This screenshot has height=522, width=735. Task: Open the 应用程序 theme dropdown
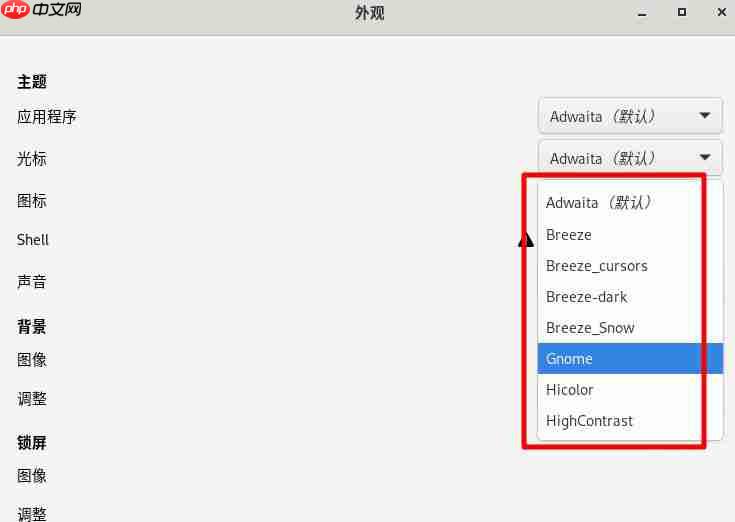click(630, 116)
